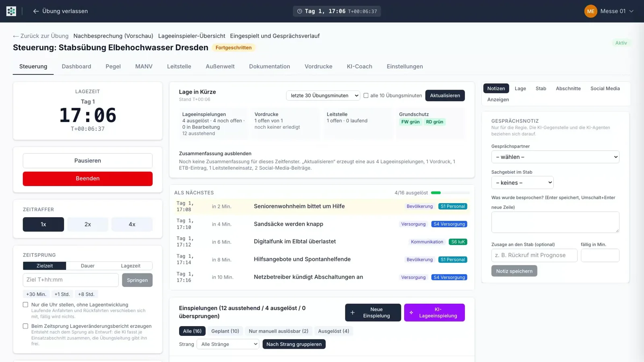
Task: Set Zeitraffer speed to 4x
Action: click(132, 224)
